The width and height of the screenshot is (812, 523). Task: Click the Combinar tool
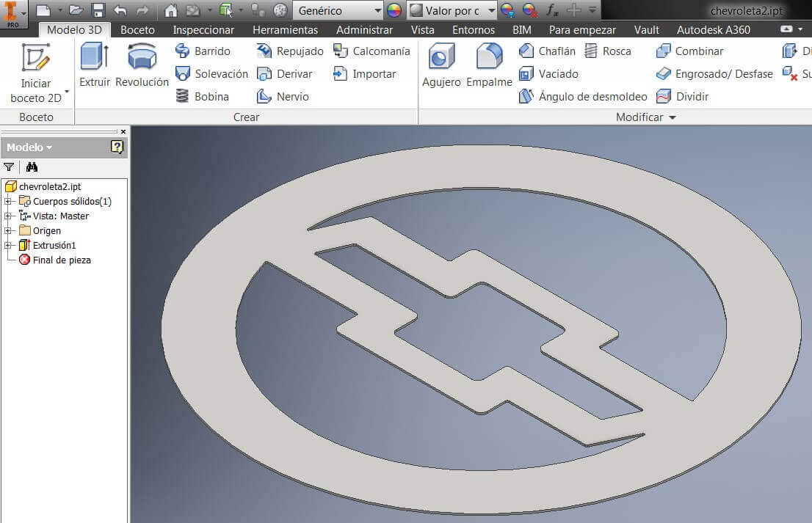[689, 51]
